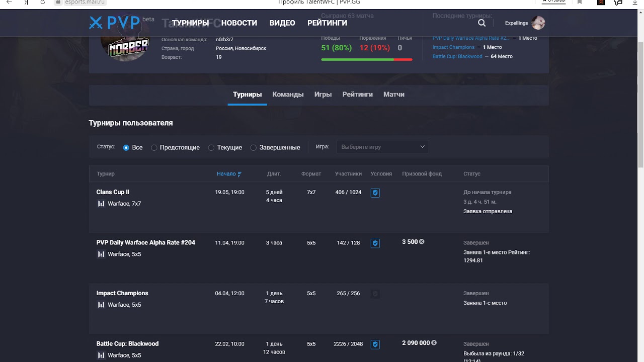Viewport: 644px width, 362px height.
Task: Open PVP Daily Warface Alpha Rate #204 in table
Action: pyautogui.click(x=146, y=242)
